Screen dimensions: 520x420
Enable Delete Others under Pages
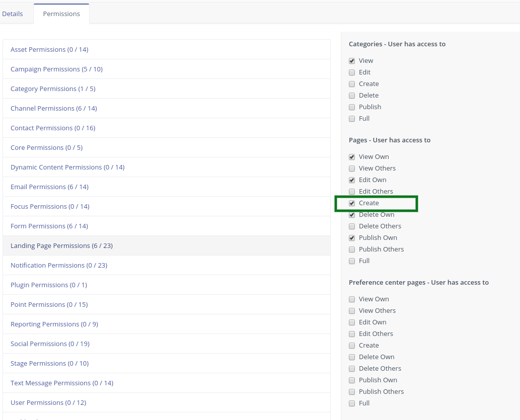[352, 226]
